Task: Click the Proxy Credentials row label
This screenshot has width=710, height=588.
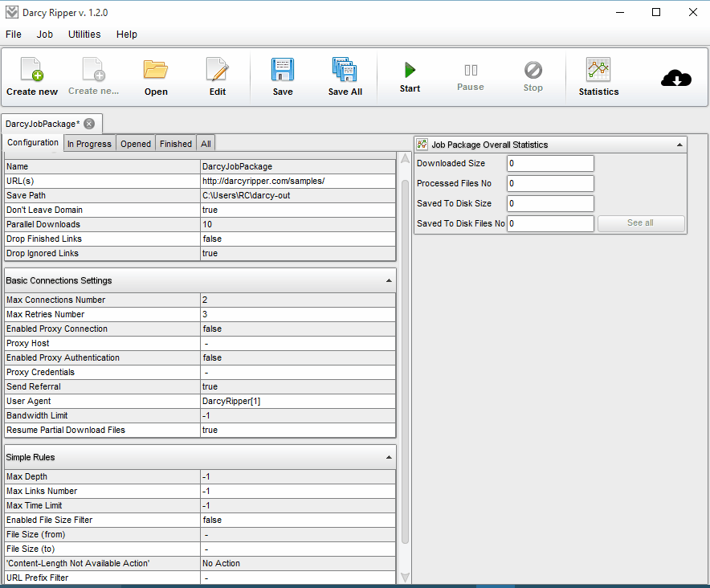Action: (40, 373)
